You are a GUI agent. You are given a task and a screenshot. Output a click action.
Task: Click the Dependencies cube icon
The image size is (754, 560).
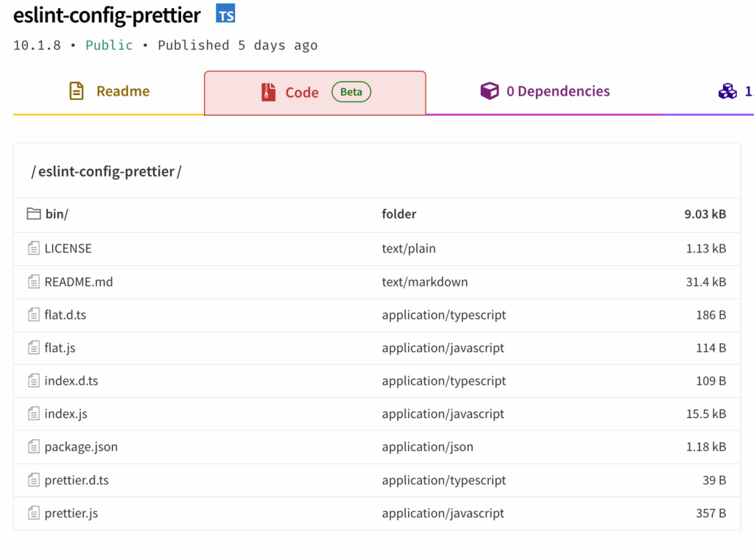point(489,91)
